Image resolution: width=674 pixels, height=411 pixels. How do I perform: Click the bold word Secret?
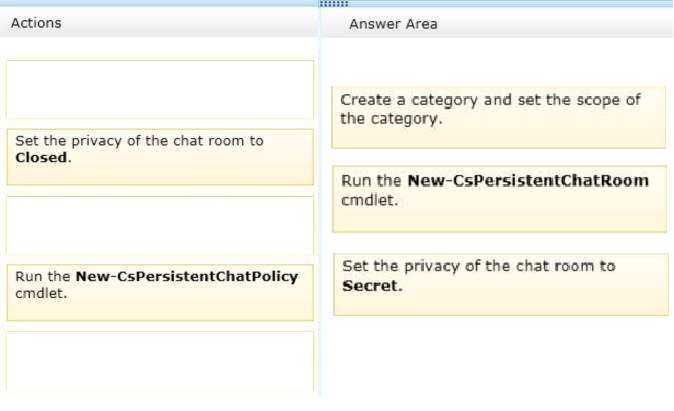click(x=370, y=286)
